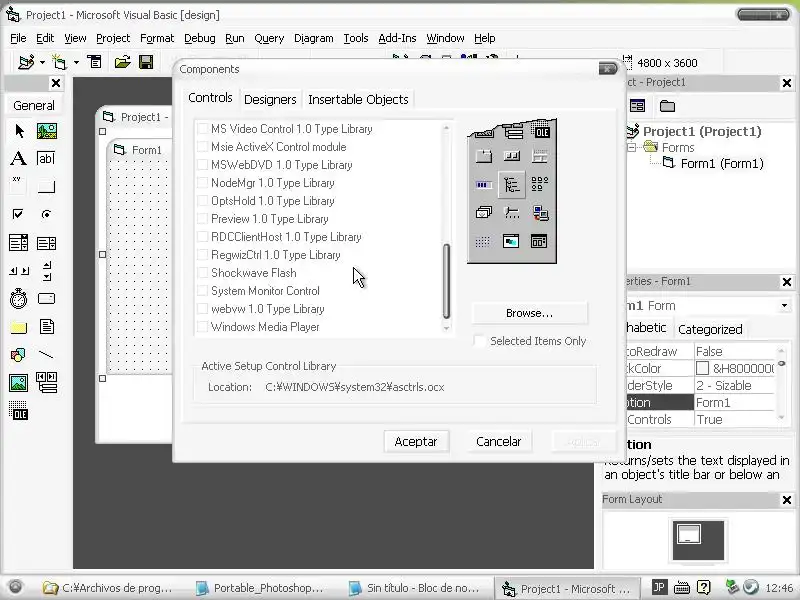Click the Add Standard EXE Project toolbar icon
This screenshot has height=600, width=800.
[26, 62]
